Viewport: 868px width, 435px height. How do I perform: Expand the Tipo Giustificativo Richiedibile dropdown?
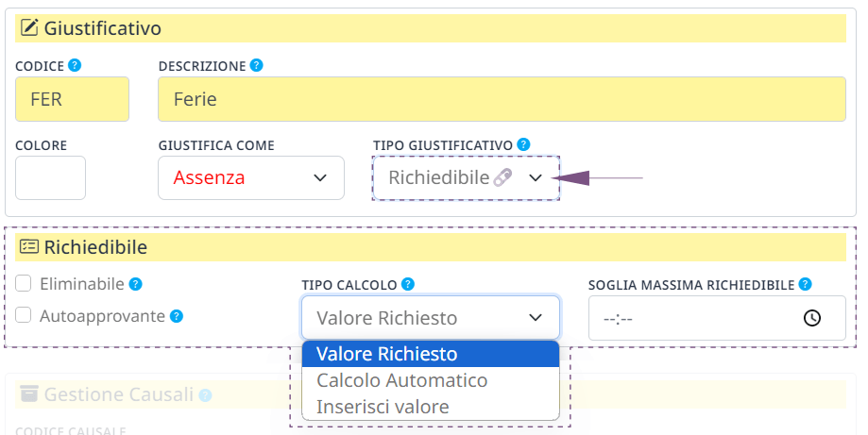pyautogui.click(x=466, y=178)
